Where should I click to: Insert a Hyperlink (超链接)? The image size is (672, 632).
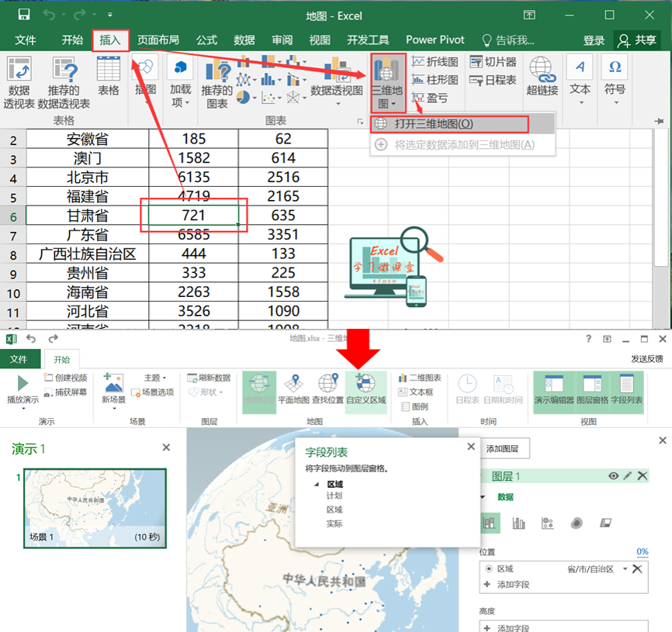(x=542, y=76)
